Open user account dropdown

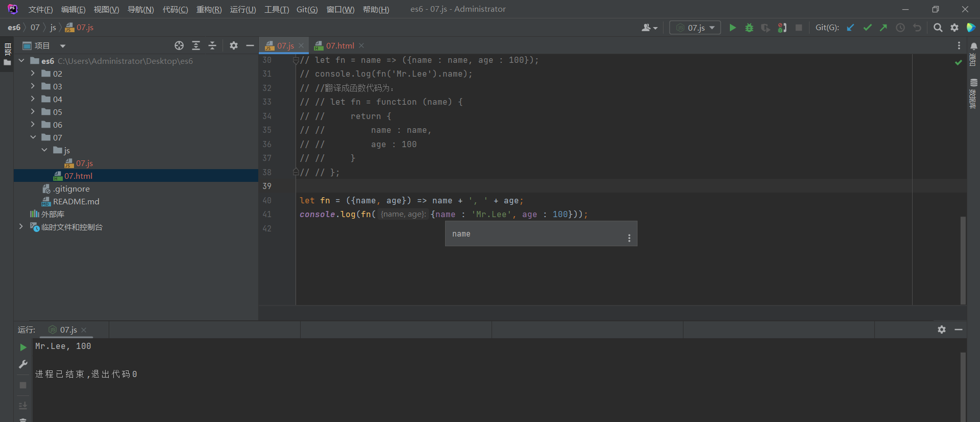click(x=649, y=28)
